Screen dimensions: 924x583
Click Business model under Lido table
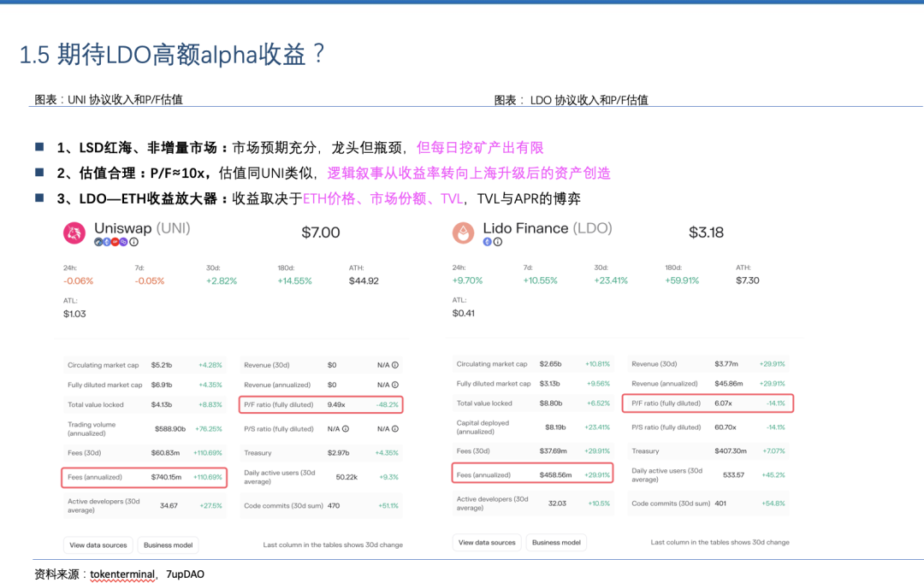(556, 542)
